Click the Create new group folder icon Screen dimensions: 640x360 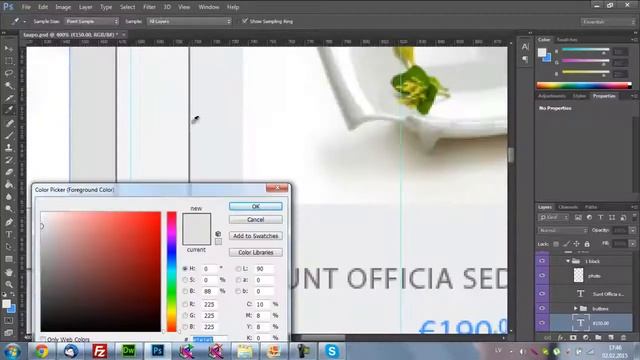point(598,338)
